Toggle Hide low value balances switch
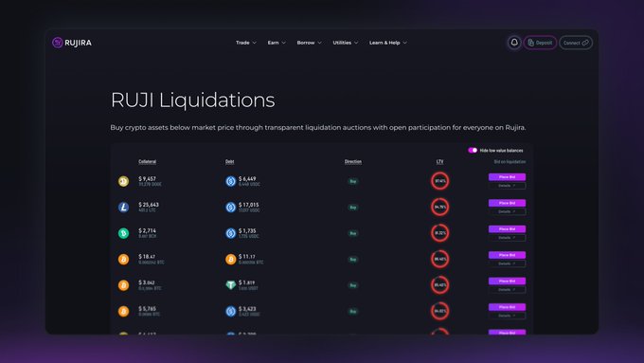Screen dimensions: 644x363 [473, 150]
